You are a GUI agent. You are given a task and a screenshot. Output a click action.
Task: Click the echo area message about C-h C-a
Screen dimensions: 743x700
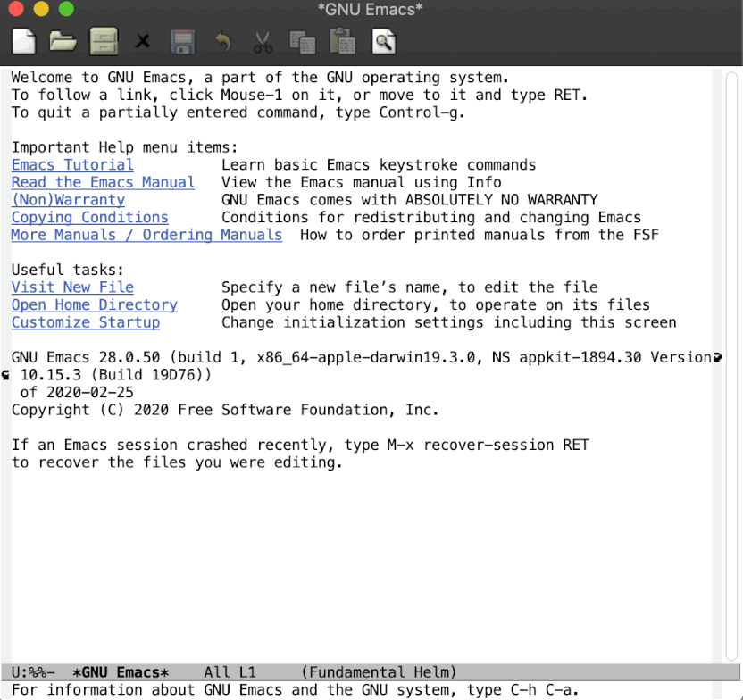pos(295,690)
